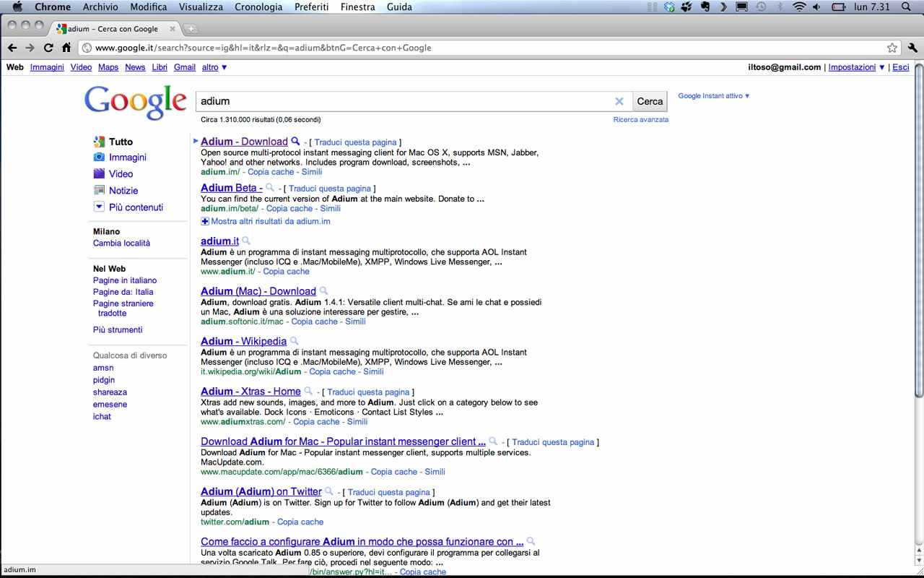
Task: Open Chrome wrench settings menu
Action: coord(912,48)
